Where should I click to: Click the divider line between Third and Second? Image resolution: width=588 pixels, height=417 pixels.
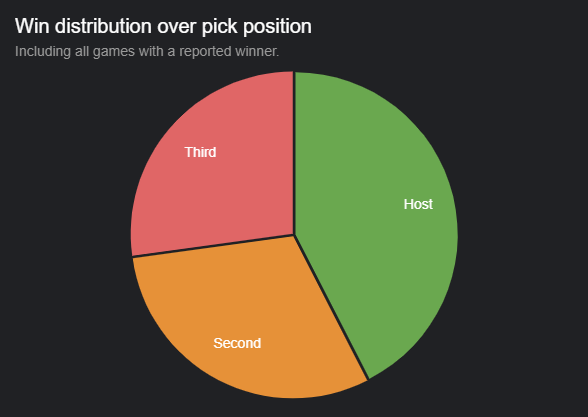[213, 246]
